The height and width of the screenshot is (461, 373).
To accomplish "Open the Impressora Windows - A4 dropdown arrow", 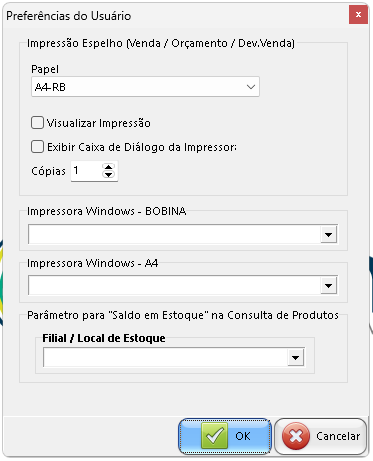I will (x=328, y=286).
